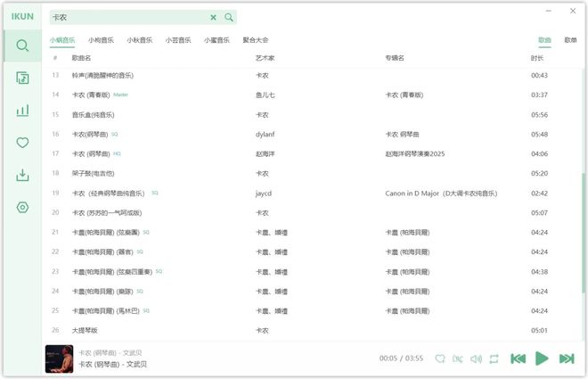This screenshot has width=588, height=379.
Task: Like the current song in the player bar
Action: (x=439, y=358)
